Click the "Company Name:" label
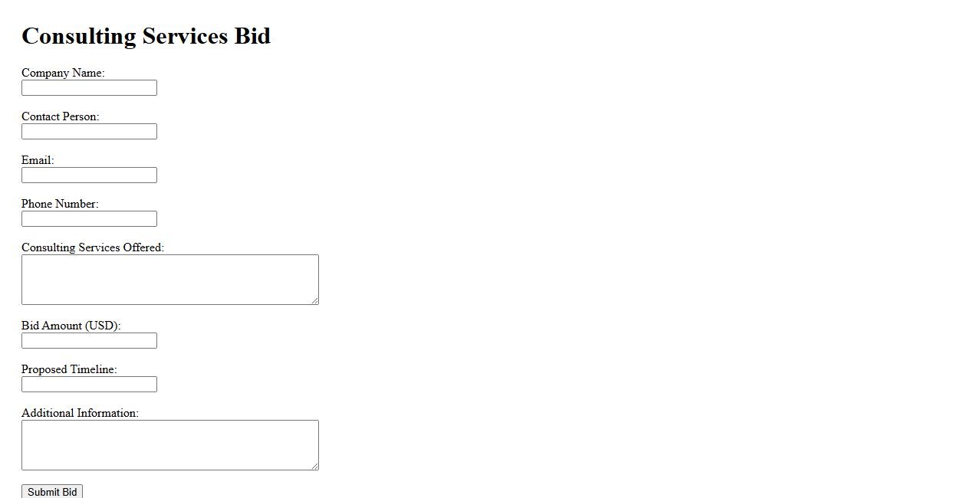This screenshot has width=980, height=498. 63,73
